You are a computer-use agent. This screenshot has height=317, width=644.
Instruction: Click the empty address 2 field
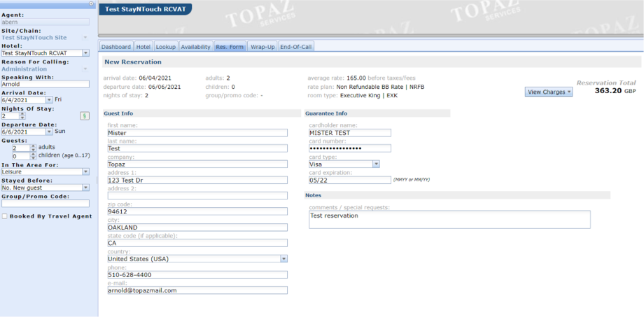tap(197, 196)
